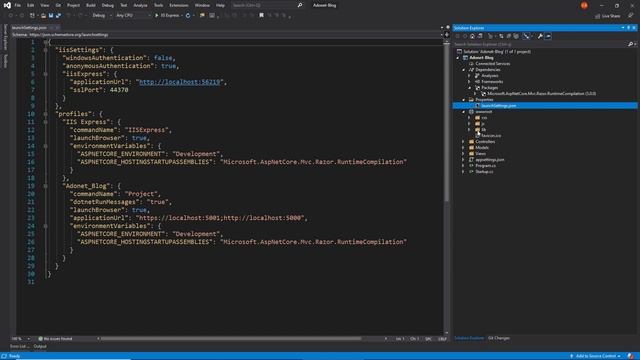Collapse the Dependencies tree node

464,70
